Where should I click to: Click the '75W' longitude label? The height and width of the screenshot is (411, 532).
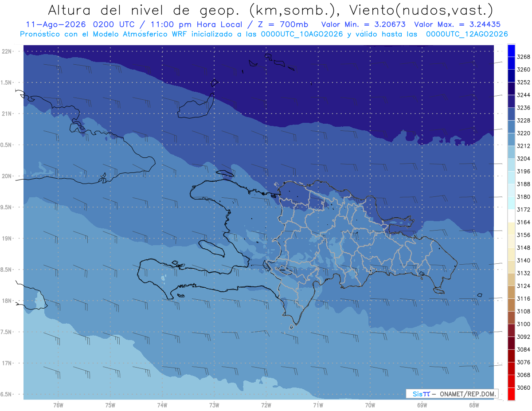110,405
